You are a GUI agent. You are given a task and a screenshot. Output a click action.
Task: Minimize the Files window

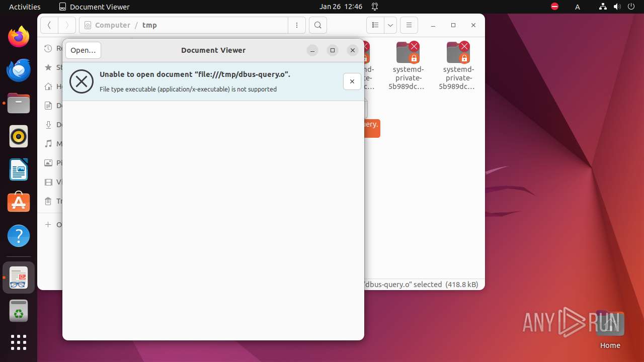(x=433, y=25)
